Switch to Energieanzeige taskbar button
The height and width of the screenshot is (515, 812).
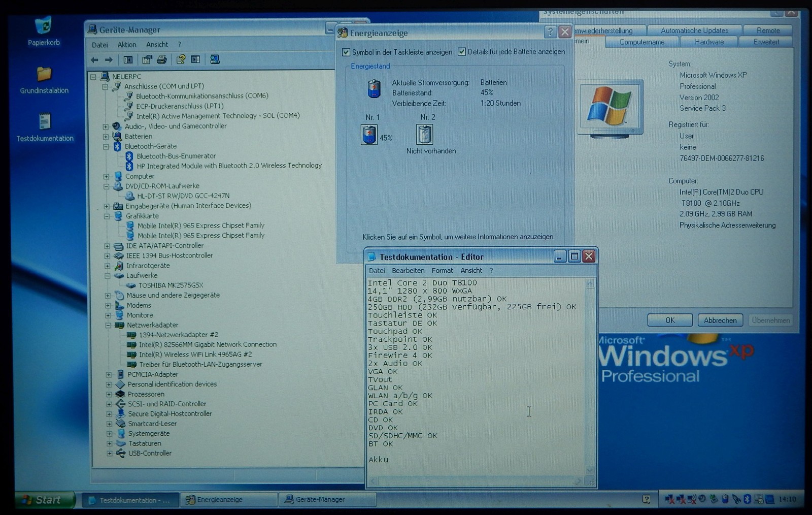click(x=229, y=500)
